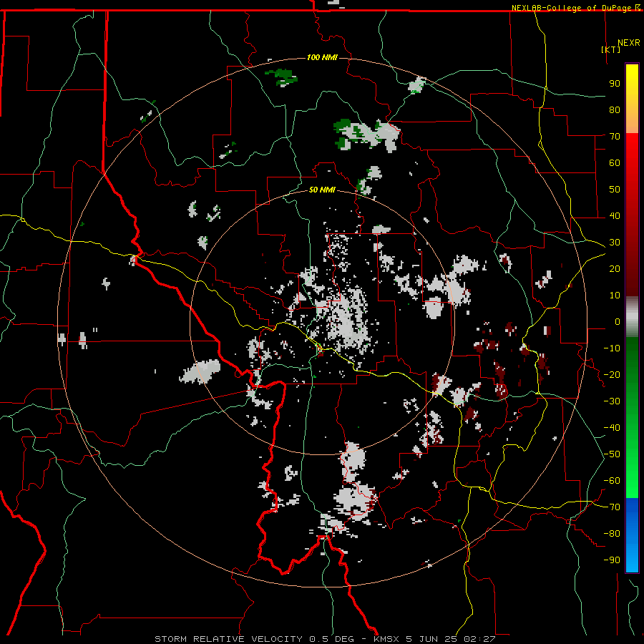Click the -70 scale label
This screenshot has height=644, width=644.
[612, 507]
